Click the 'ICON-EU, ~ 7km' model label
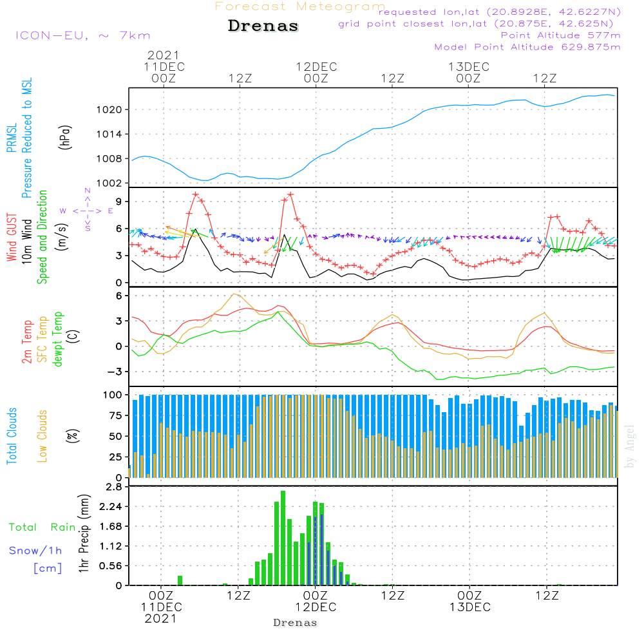This screenshot has height=644, width=644. 83,35
